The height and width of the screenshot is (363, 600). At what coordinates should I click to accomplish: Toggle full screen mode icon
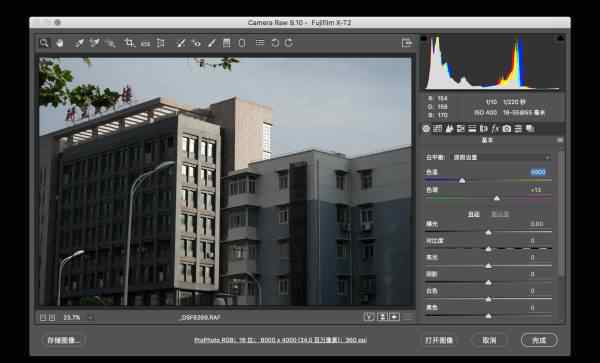[x=407, y=43]
